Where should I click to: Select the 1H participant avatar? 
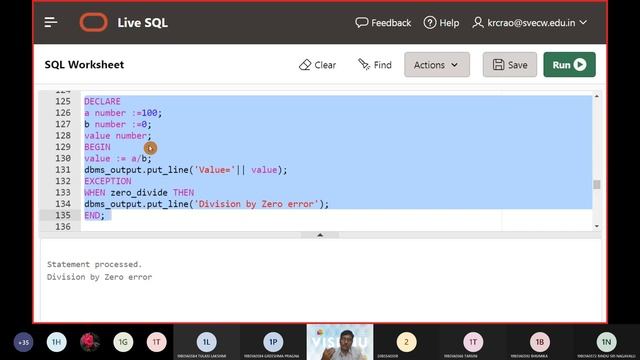56,342
